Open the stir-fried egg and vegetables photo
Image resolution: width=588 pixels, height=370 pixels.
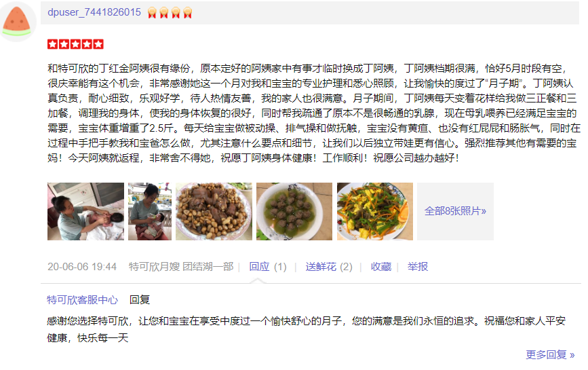[375, 211]
